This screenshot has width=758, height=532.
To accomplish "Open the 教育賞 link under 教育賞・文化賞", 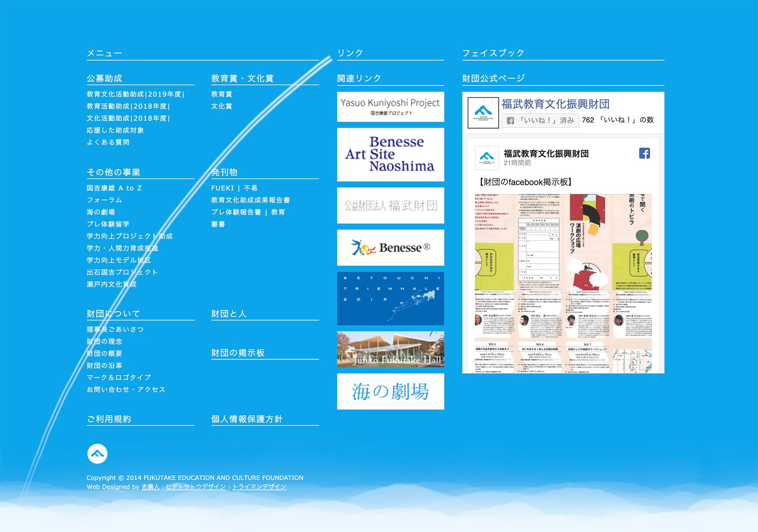I will click(222, 94).
